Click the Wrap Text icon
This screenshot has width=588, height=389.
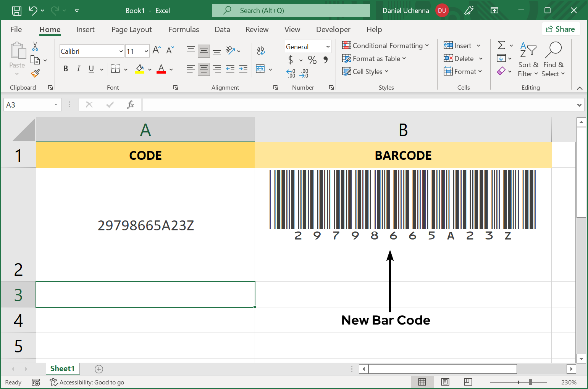tap(261, 50)
